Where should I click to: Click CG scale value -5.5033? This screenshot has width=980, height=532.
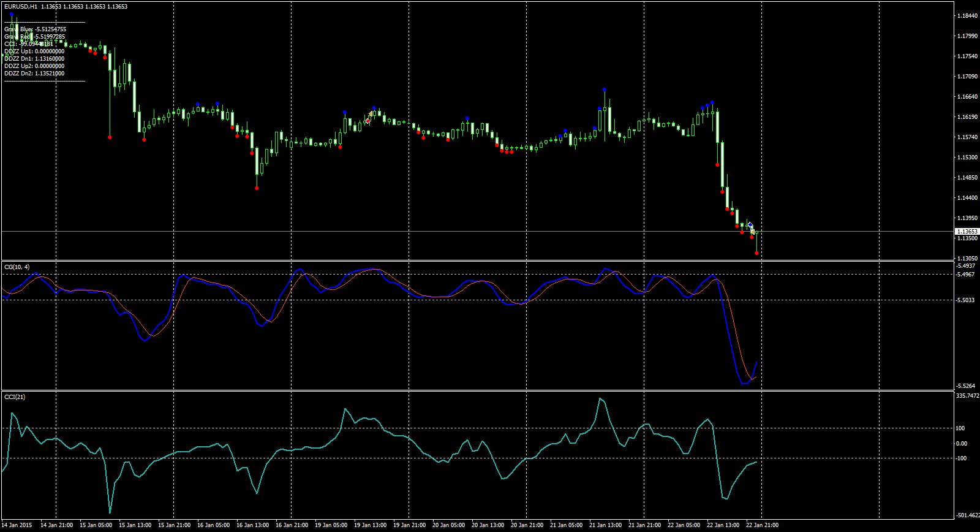click(966, 300)
